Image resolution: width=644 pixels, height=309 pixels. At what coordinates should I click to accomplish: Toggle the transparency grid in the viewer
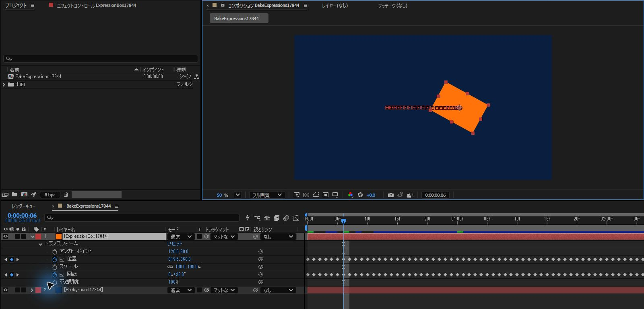(x=306, y=195)
